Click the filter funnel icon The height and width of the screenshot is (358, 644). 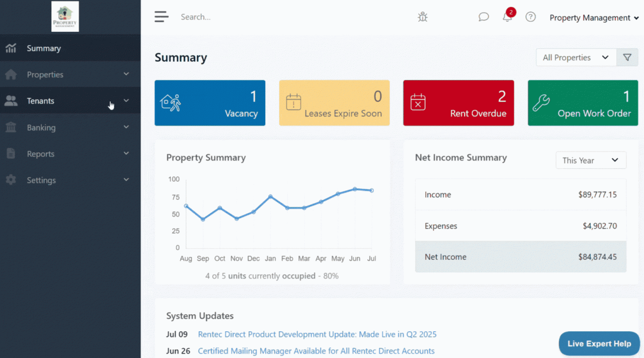(627, 57)
